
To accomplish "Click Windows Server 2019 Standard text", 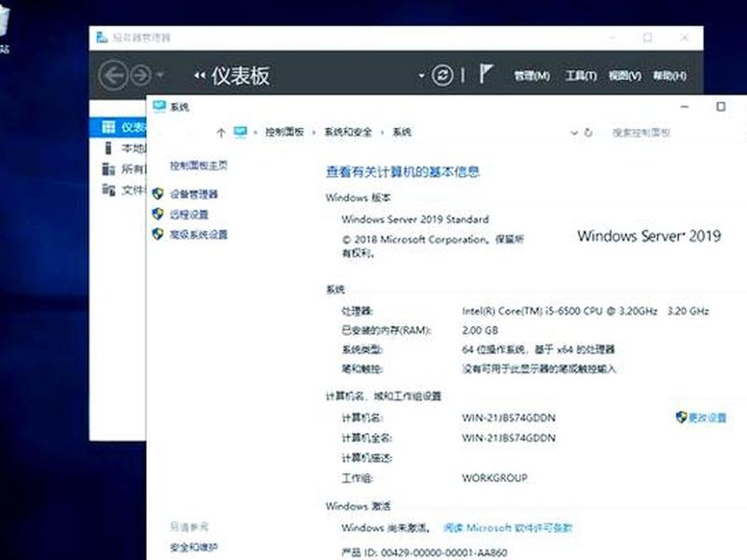I will (415, 219).
